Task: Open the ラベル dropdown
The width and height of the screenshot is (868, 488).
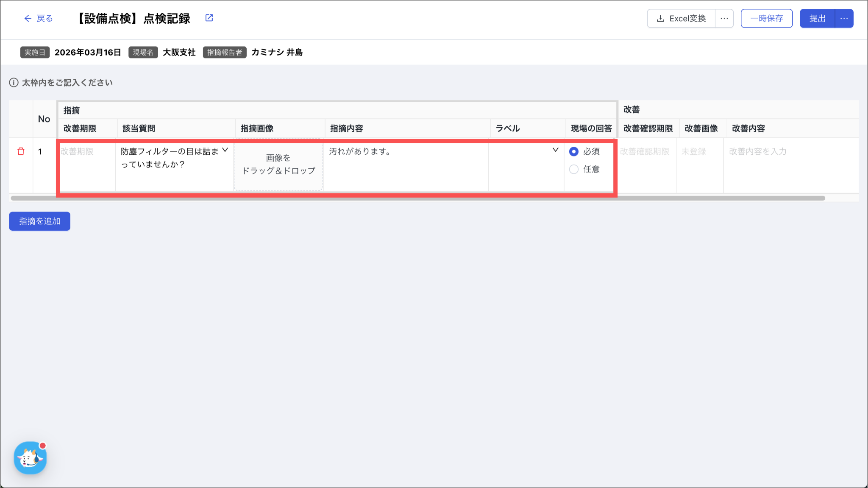Action: (555, 150)
